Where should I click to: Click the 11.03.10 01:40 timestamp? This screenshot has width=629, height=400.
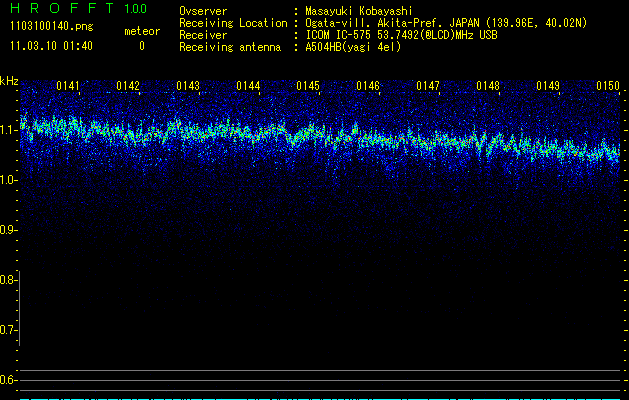coord(51,46)
